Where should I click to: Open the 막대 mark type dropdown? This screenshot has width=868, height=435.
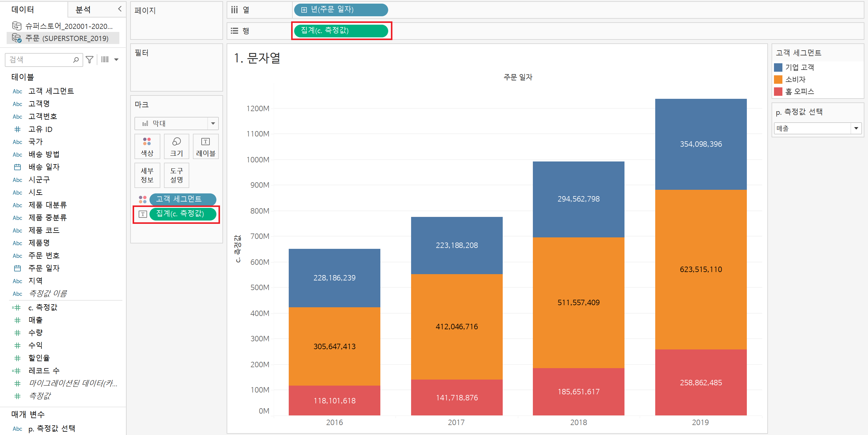(x=212, y=123)
